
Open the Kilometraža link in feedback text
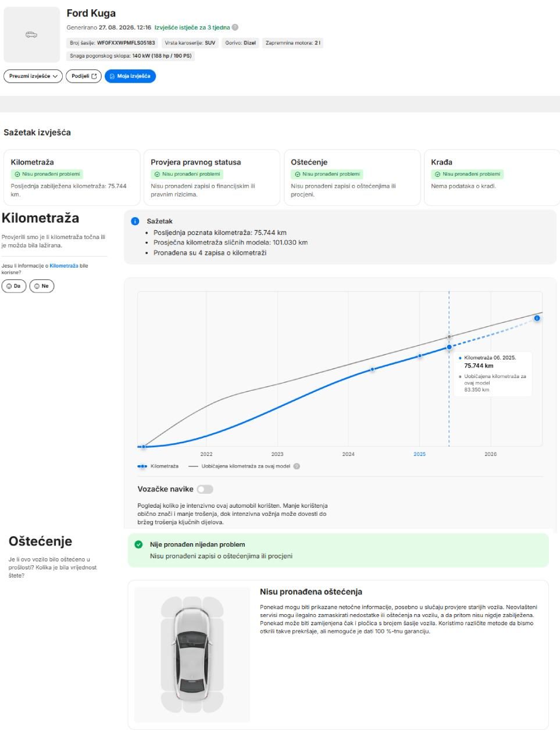coord(64,266)
